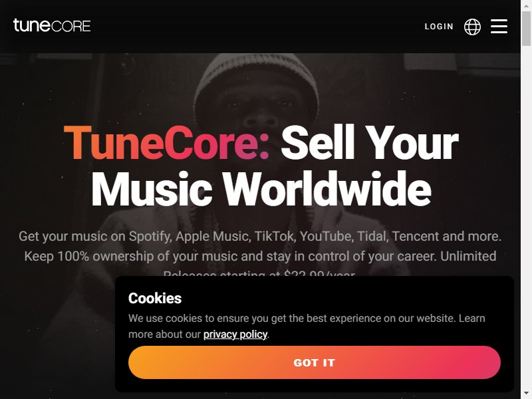Click the "Keep 100% ownership" text line
532x399 pixels.
260,256
